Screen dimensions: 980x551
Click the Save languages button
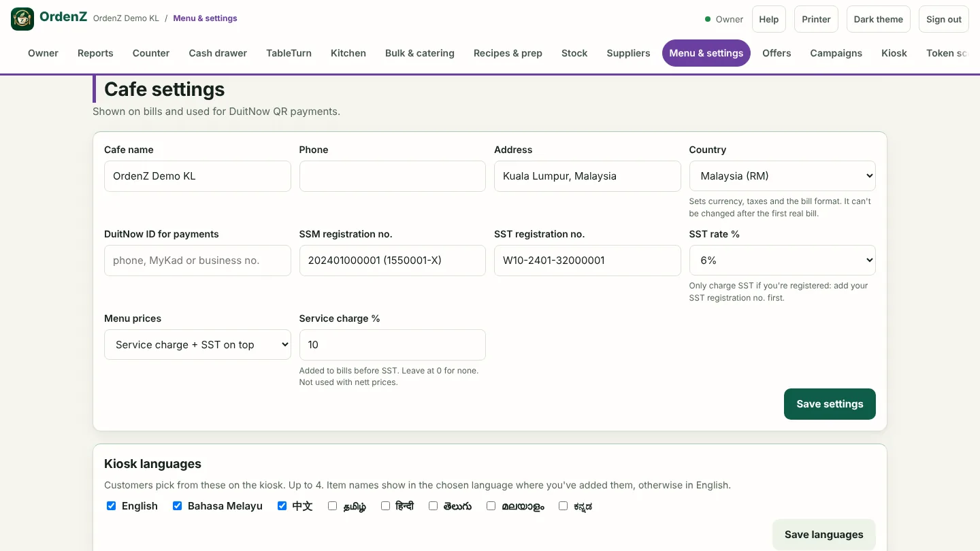[823, 535]
